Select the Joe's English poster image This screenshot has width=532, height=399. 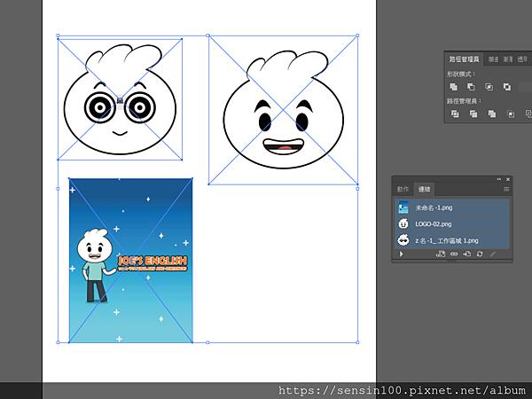(130, 260)
